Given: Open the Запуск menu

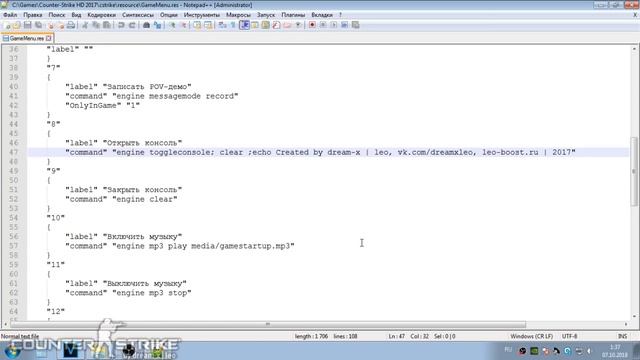Looking at the screenshot, I should 266,15.
